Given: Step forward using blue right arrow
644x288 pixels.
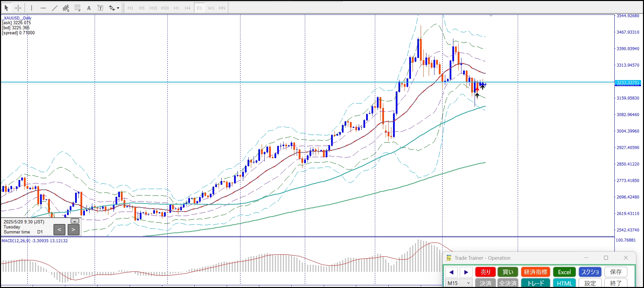Looking at the screenshot, I should (466, 272).
